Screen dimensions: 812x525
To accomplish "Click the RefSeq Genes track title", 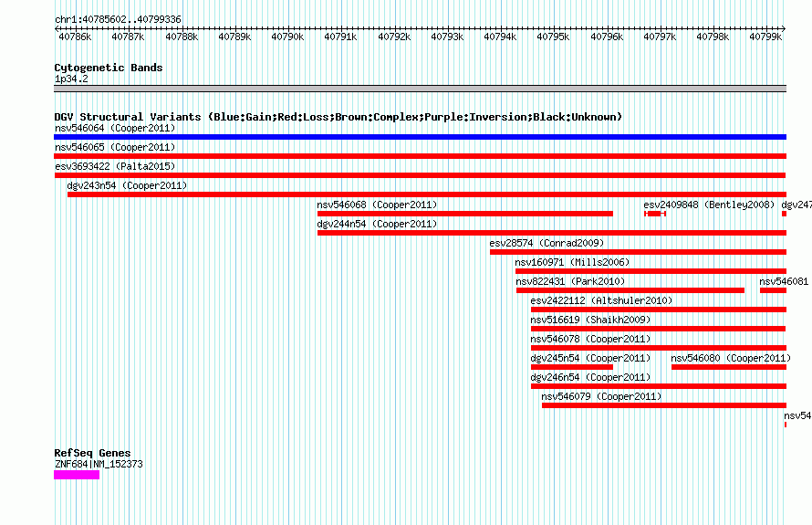I will coord(92,453).
